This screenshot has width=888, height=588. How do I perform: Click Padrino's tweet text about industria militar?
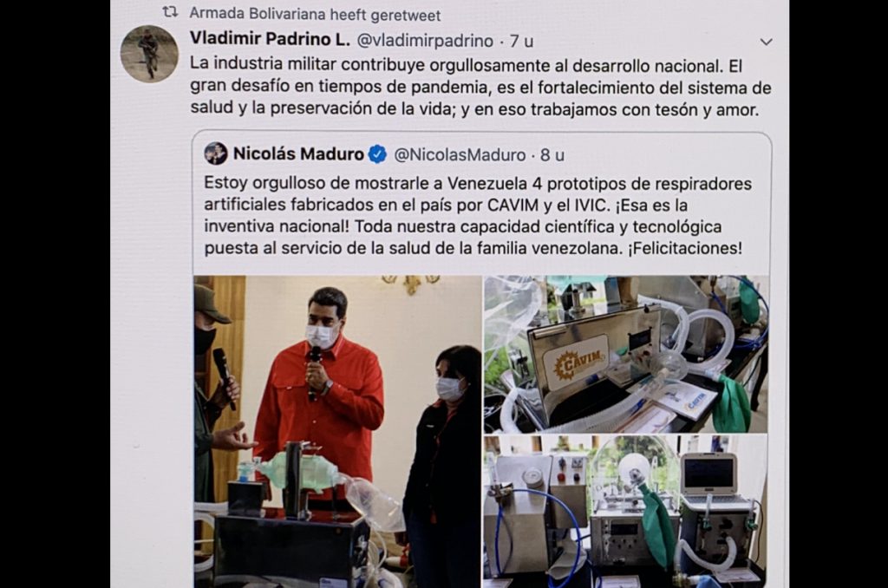pos(480,88)
